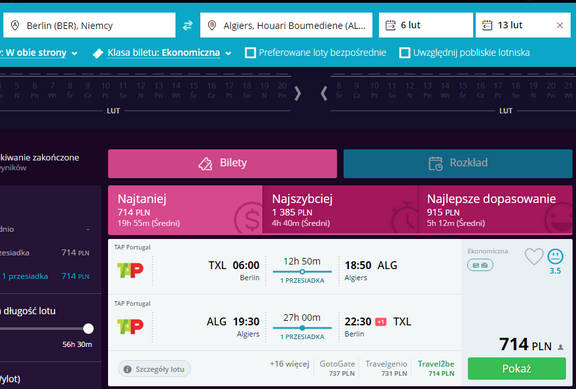Screen dimensions: 576x389
Task: Click the location pin in Berlin field
Action: pos(15,25)
